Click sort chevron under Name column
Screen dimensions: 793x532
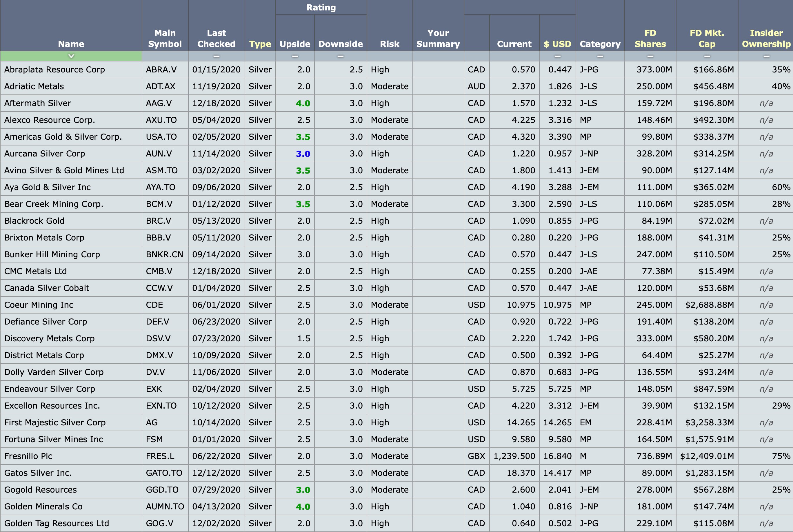pyautogui.click(x=71, y=56)
